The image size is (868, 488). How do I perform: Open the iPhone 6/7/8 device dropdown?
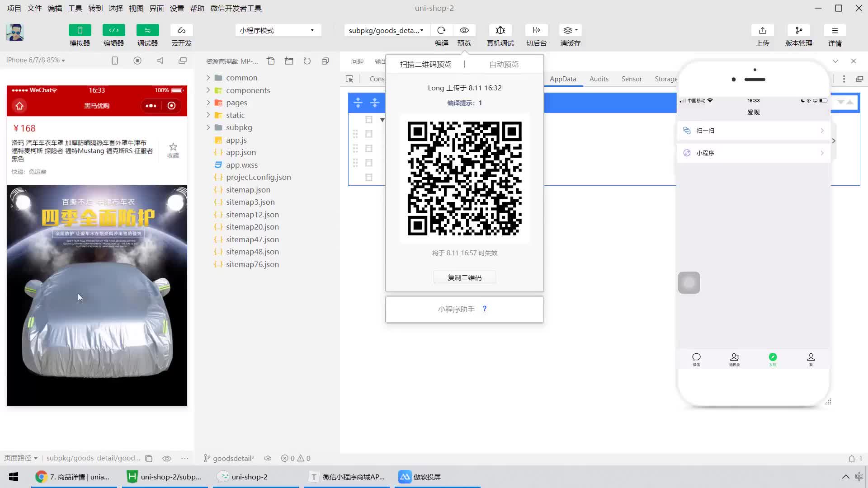[36, 60]
